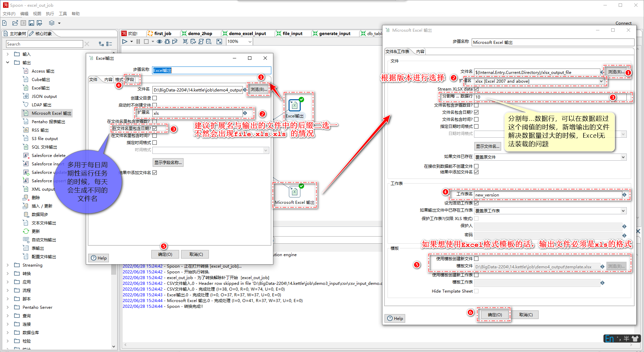Enable 在接收到数据前不创建文件 checkbox
This screenshot has height=352, width=644.
pos(476,166)
